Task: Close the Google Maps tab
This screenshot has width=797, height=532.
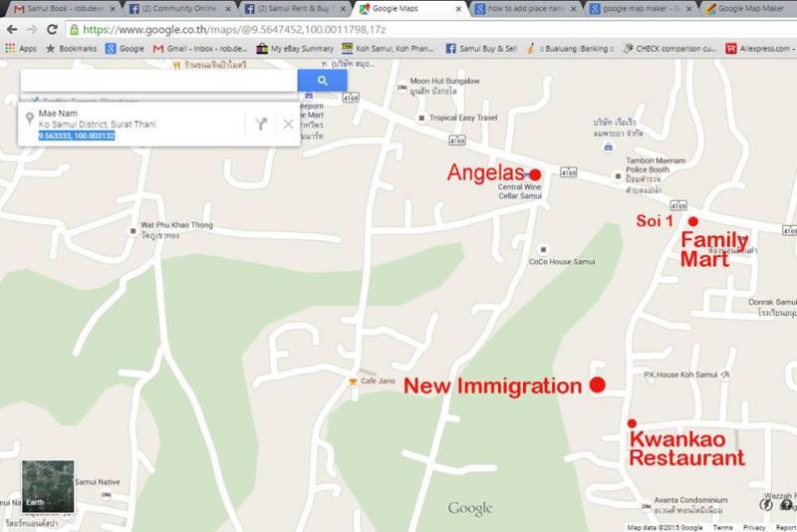Action: click(458, 9)
